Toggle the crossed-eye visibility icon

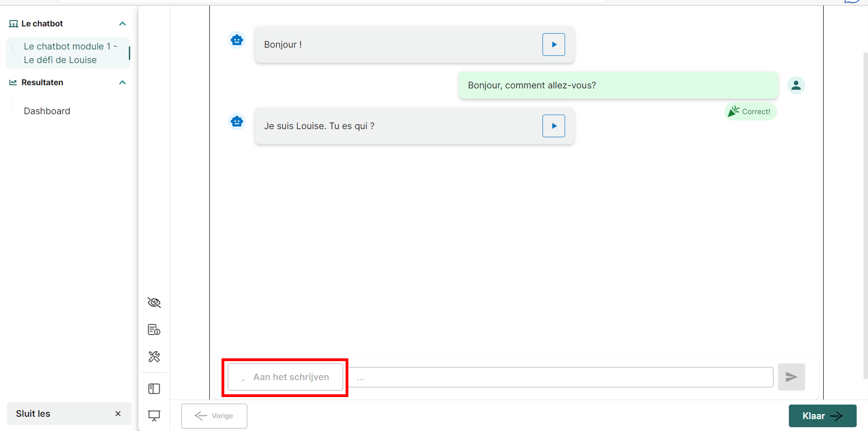click(154, 302)
